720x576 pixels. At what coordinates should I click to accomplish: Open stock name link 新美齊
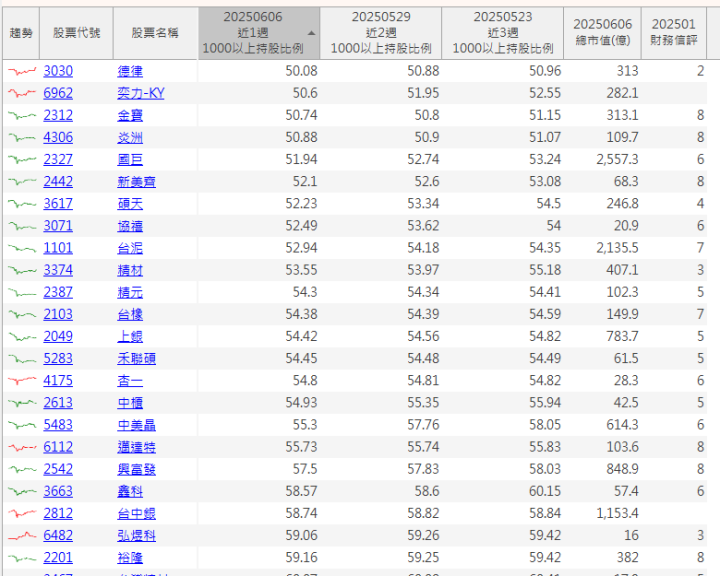(x=136, y=181)
